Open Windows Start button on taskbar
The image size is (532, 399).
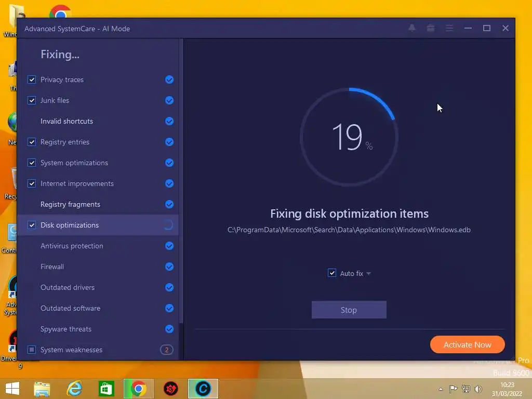click(12, 389)
